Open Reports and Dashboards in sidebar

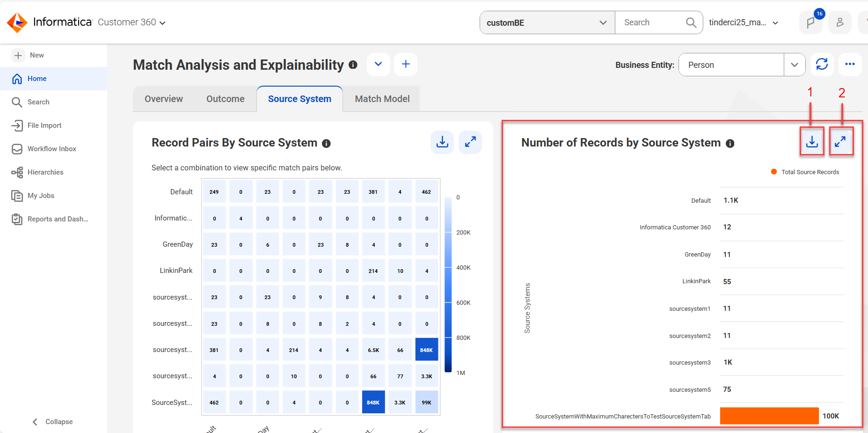pos(53,219)
